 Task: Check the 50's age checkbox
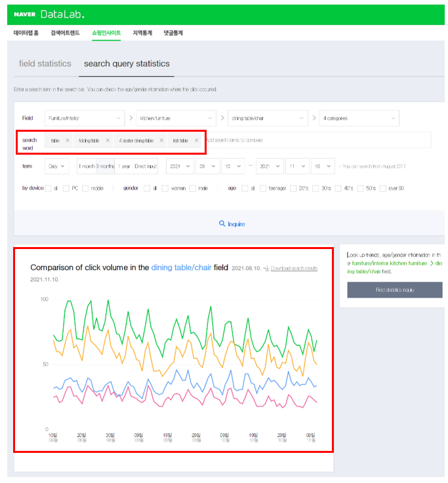361,189
